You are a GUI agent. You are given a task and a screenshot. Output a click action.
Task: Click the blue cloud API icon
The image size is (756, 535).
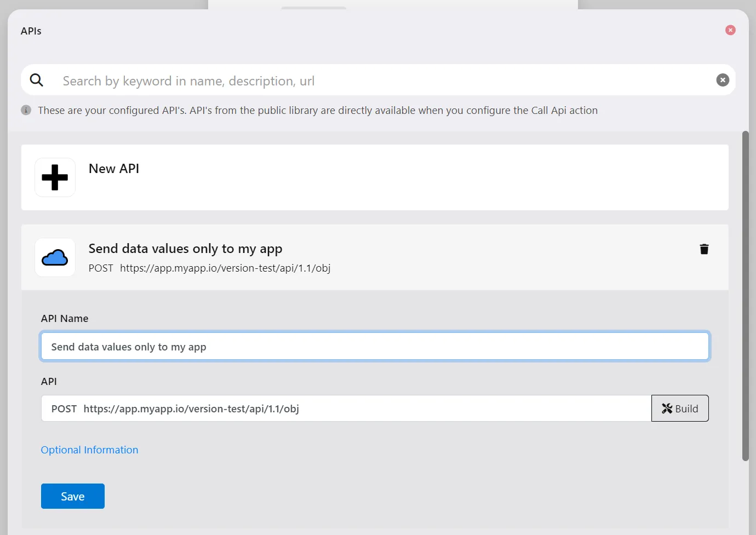[55, 257]
